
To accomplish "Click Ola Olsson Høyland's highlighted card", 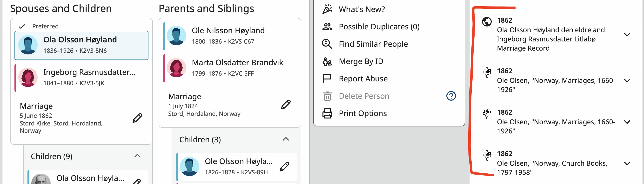I will [x=81, y=45].
